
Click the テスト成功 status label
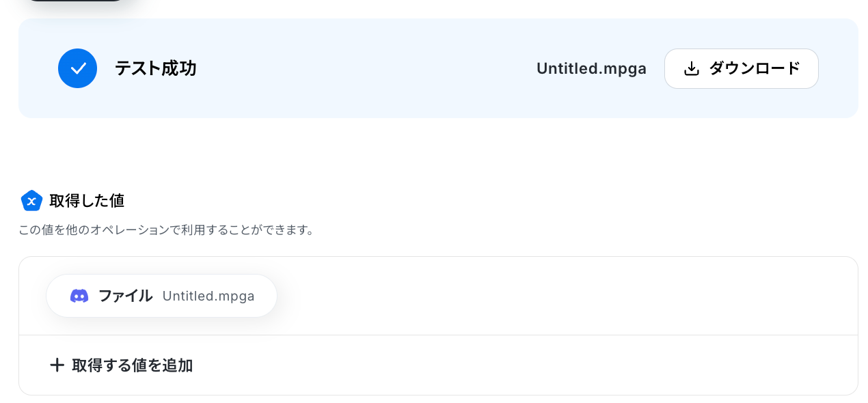[x=156, y=68]
